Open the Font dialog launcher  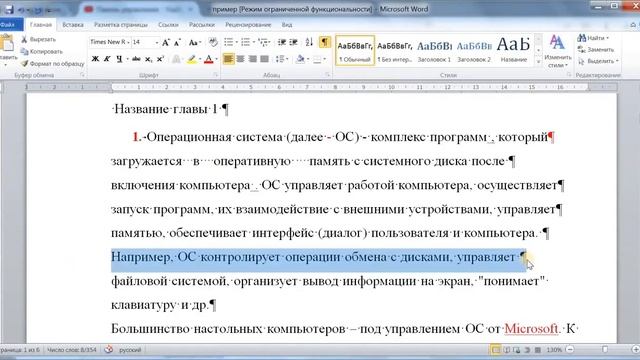tap(216, 75)
